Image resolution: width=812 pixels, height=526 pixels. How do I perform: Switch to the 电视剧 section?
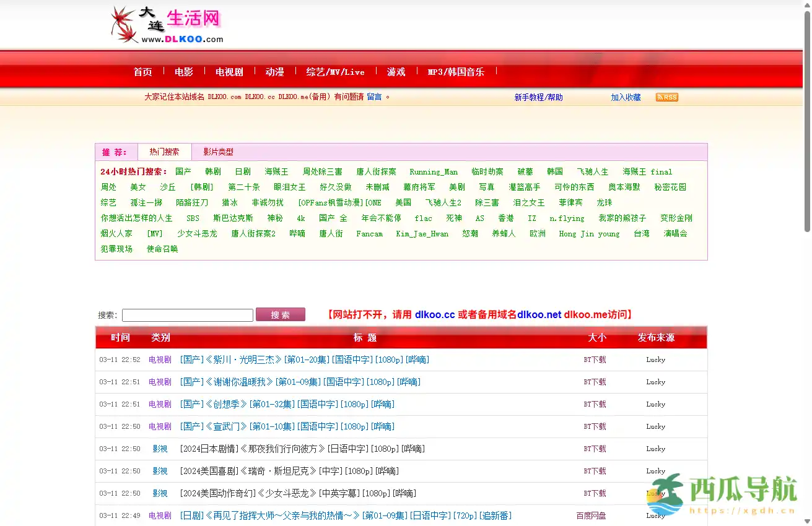(229, 72)
